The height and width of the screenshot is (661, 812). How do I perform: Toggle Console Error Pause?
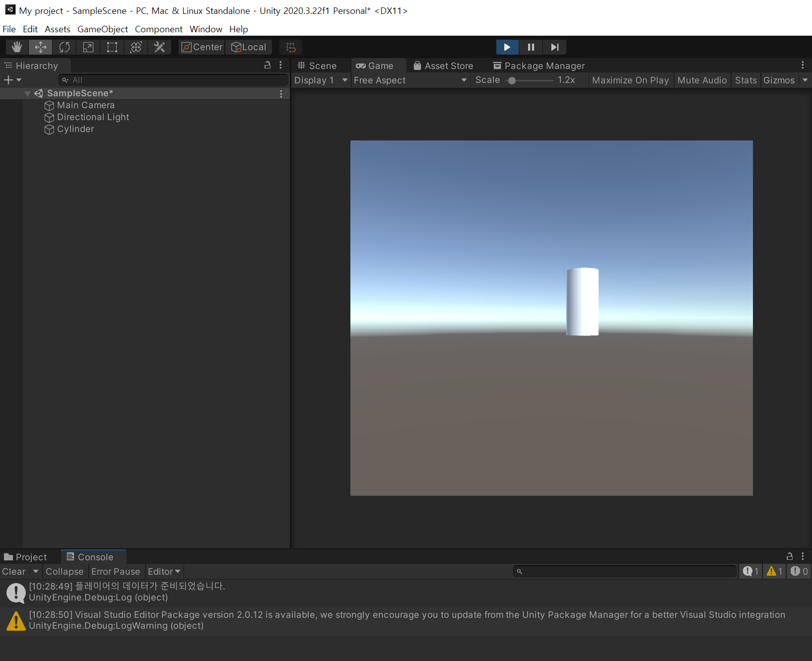(116, 571)
